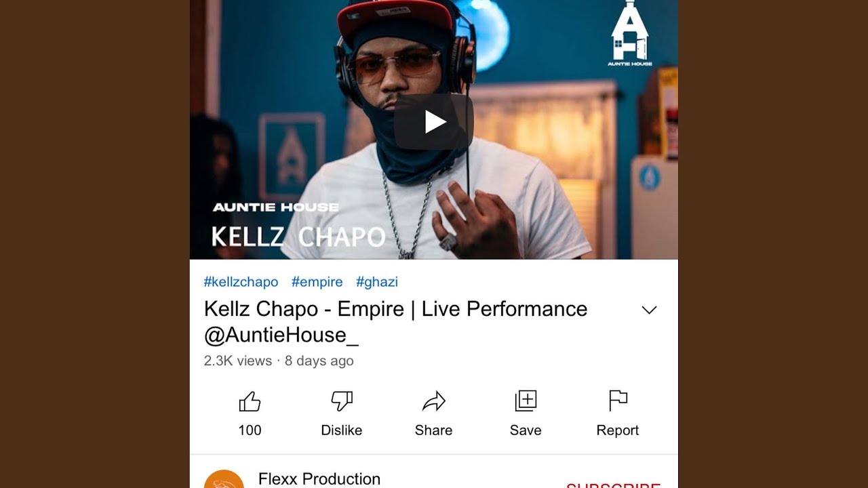Open the #ghazi hashtag link

[x=377, y=282]
